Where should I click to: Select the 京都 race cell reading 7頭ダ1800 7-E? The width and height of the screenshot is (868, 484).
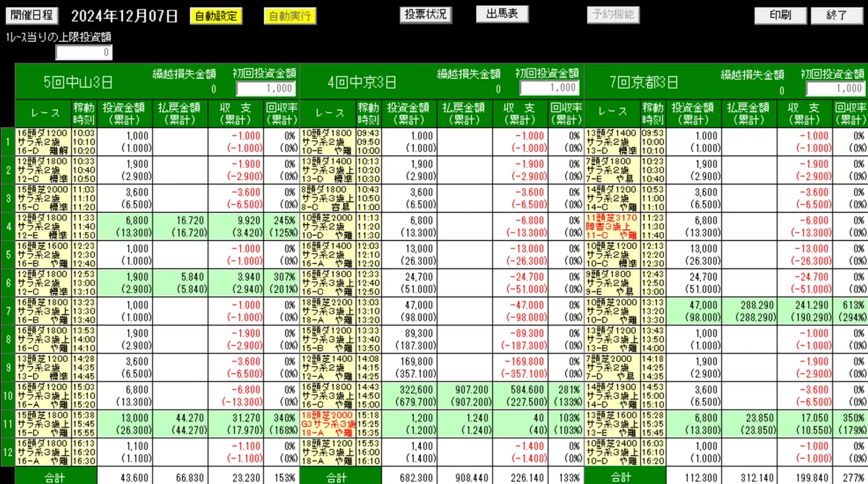pyautogui.click(x=613, y=169)
